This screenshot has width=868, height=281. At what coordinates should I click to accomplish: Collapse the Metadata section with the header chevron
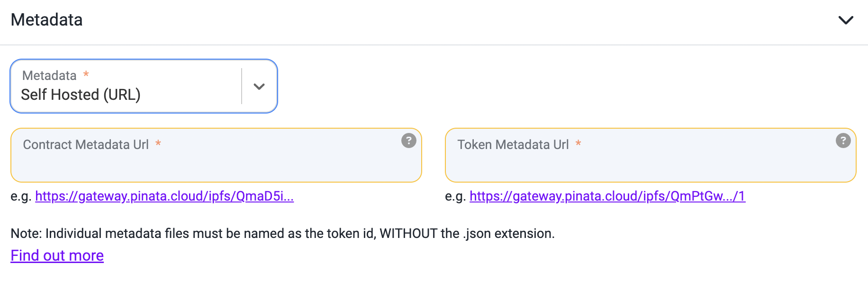tap(846, 20)
